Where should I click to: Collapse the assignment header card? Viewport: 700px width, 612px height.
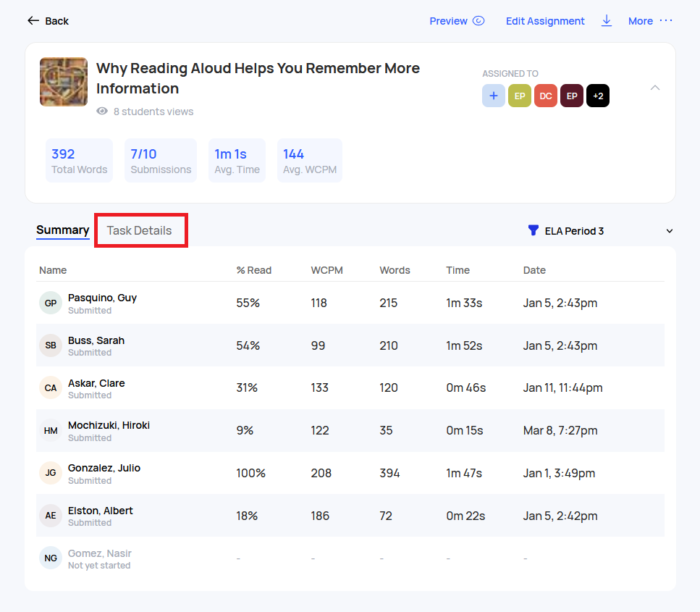point(655,88)
